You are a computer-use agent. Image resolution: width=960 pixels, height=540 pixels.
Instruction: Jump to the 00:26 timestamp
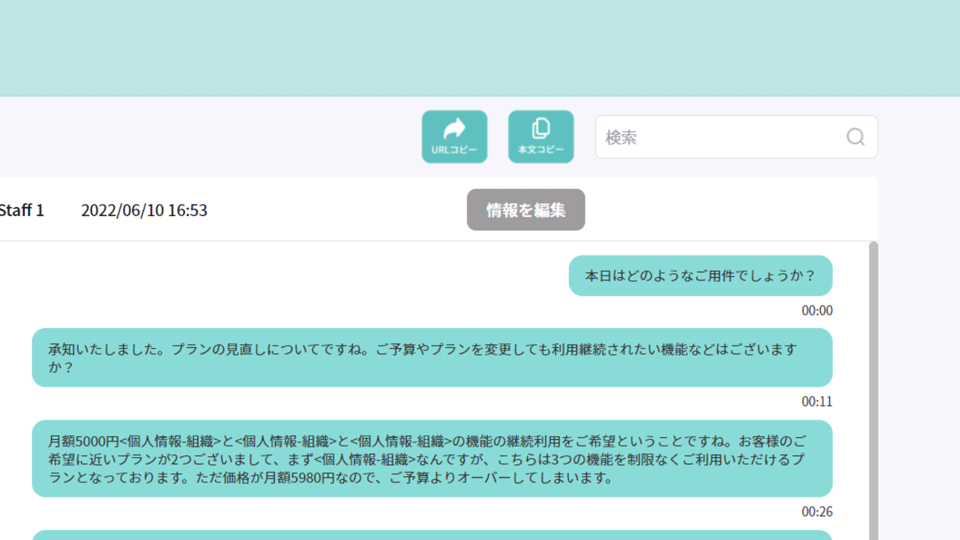816,512
